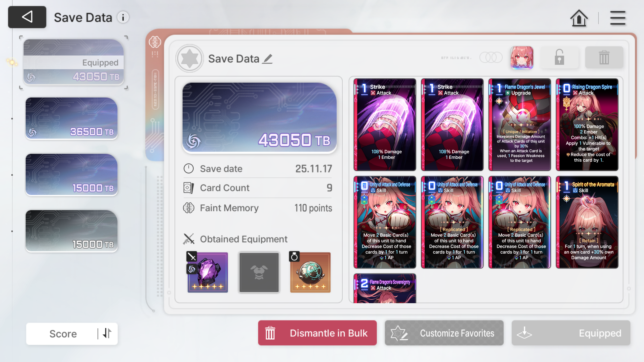View the purple crystal weapon equipment
The height and width of the screenshot is (362, 644).
pos(208,272)
